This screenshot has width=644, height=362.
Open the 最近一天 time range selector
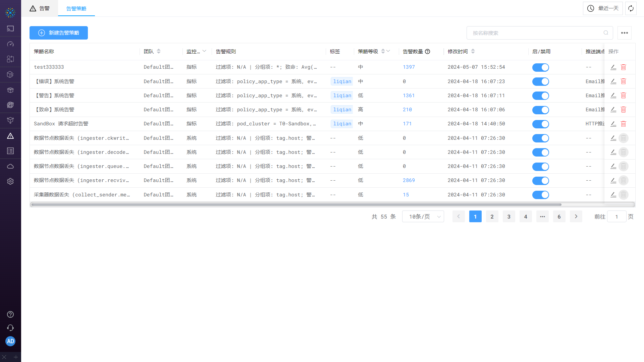click(x=603, y=8)
